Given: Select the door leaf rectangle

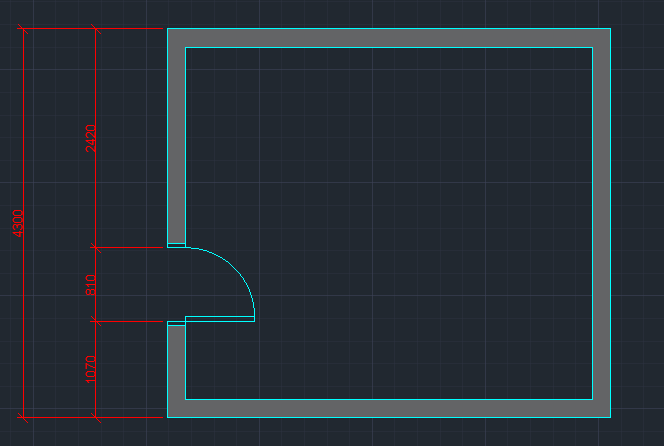Looking at the screenshot, I should [x=220, y=319].
